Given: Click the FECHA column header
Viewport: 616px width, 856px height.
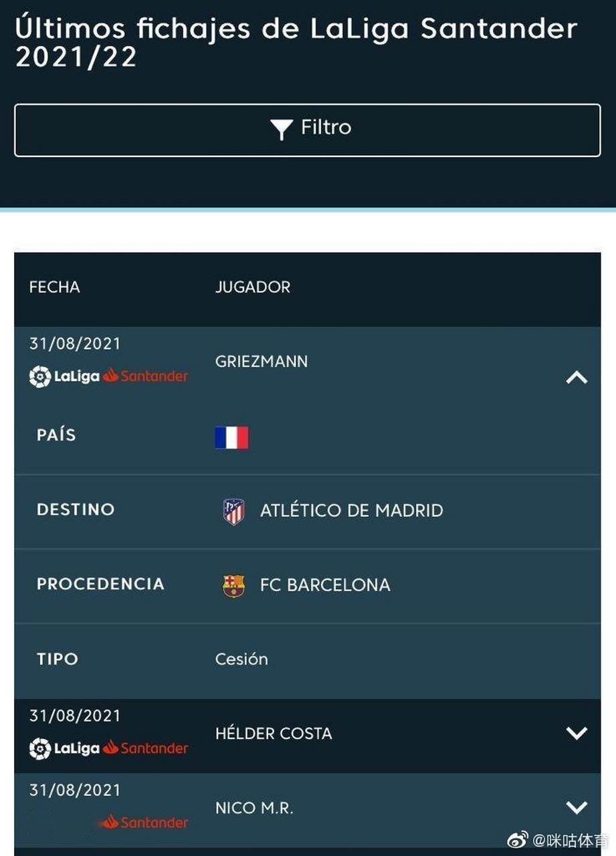Looking at the screenshot, I should (x=55, y=287).
